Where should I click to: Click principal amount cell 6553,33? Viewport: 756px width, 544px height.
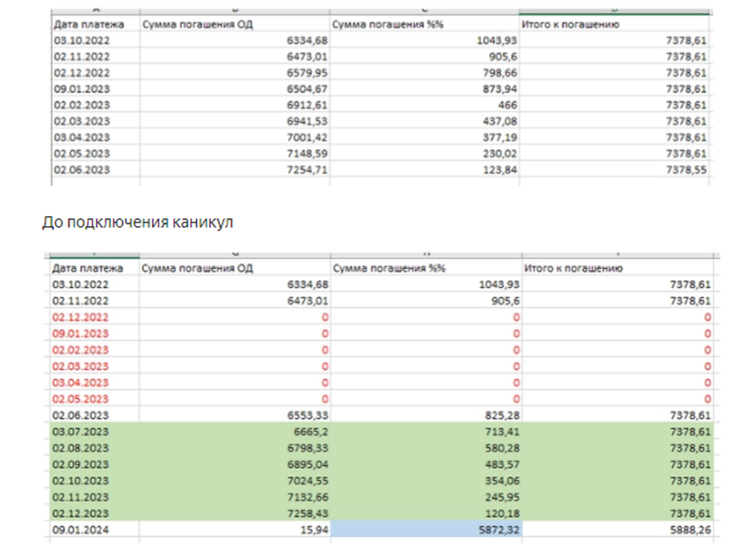coord(235,416)
